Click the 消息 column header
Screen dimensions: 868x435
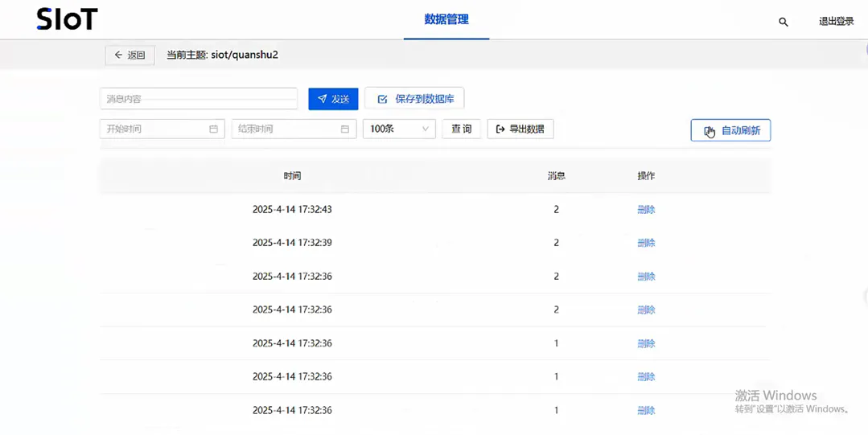coord(557,176)
